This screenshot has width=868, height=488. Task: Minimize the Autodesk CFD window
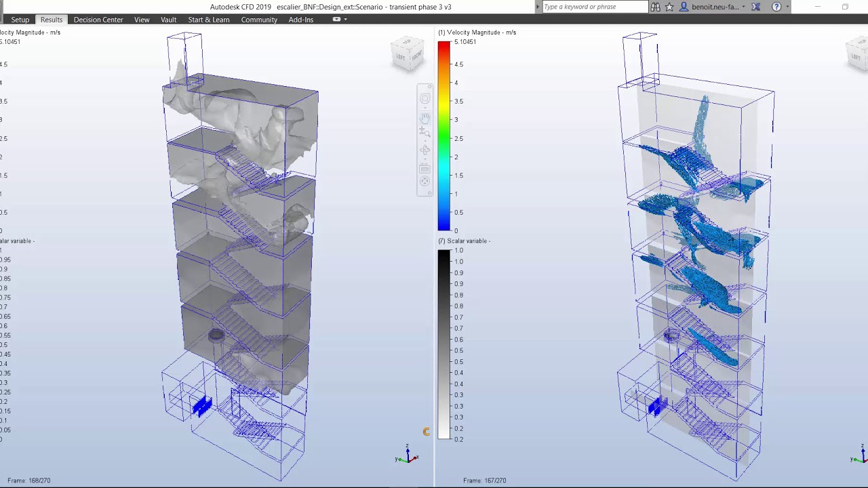pyautogui.click(x=817, y=7)
